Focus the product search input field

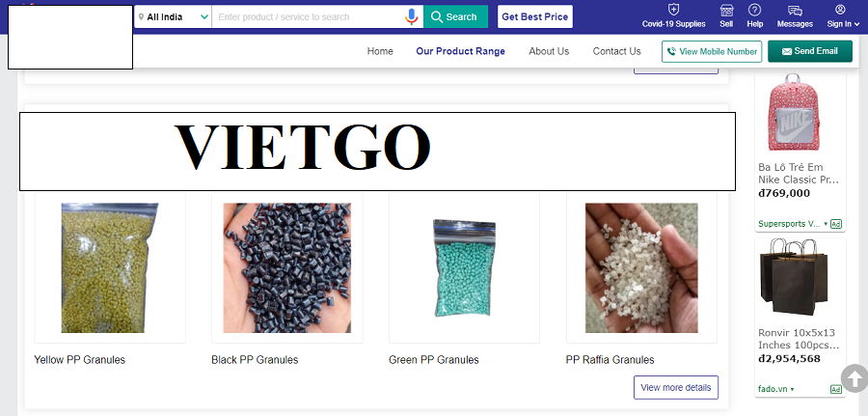tap(309, 16)
